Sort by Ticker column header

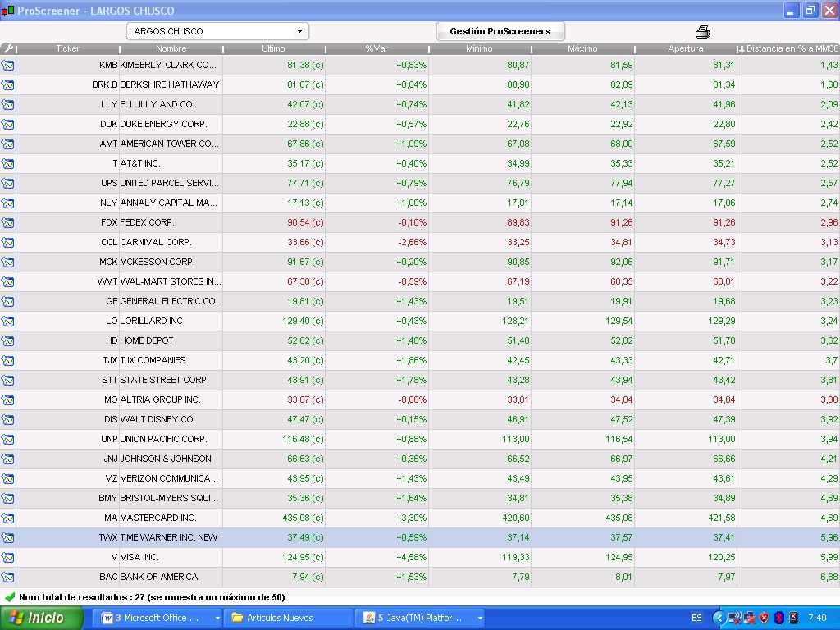click(67, 48)
